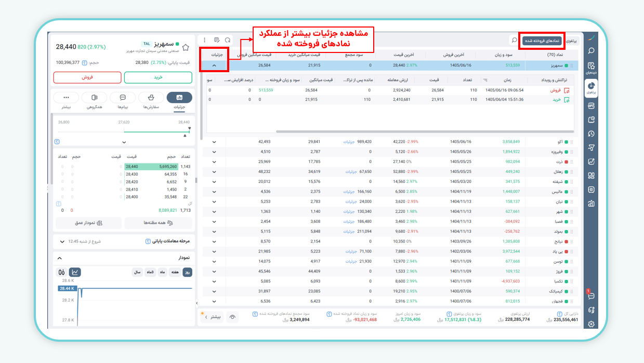Open the bar chart icon in sidebar
The height and width of the screenshot is (363, 644).
[x=591, y=204]
